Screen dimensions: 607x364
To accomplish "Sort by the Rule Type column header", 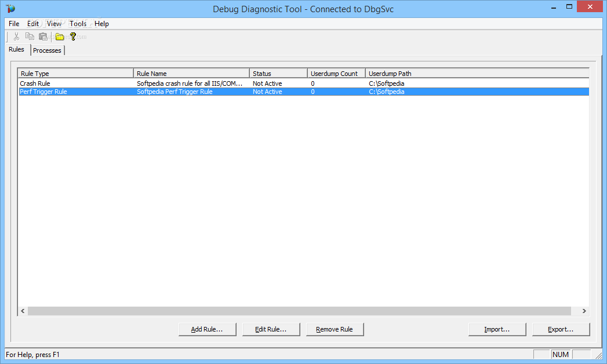I will (75, 74).
